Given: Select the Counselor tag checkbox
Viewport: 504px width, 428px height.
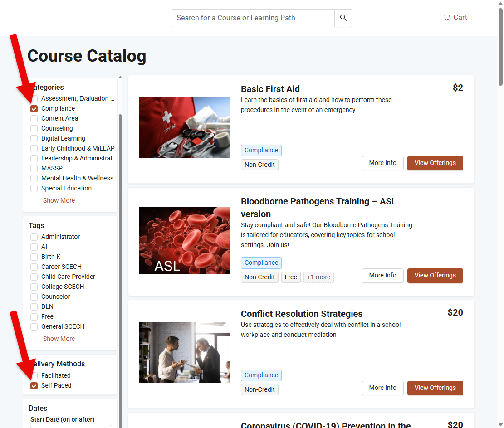Looking at the screenshot, I should [34, 297].
